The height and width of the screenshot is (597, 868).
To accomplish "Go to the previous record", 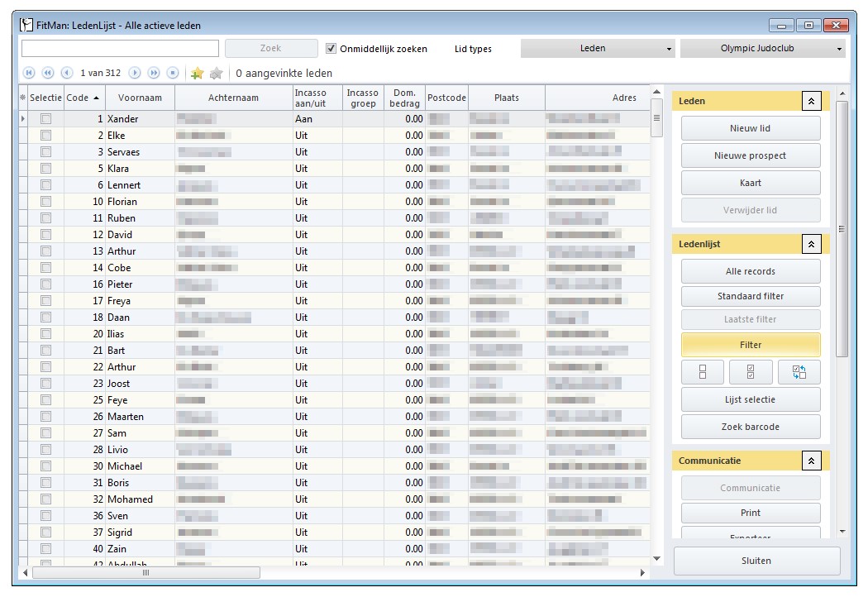I will click(67, 72).
